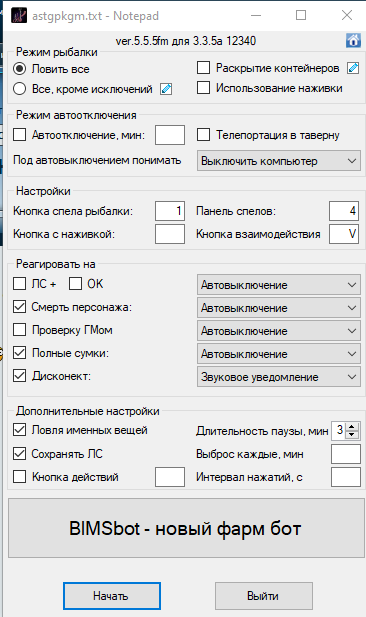
Task: Focus the Кнопка с наживкой field
Action: coord(170,234)
